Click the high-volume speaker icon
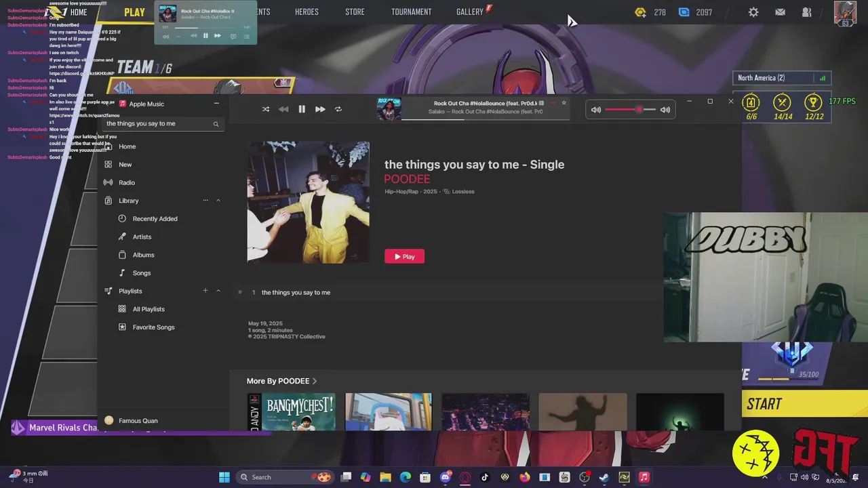868x488 pixels. pyautogui.click(x=665, y=110)
